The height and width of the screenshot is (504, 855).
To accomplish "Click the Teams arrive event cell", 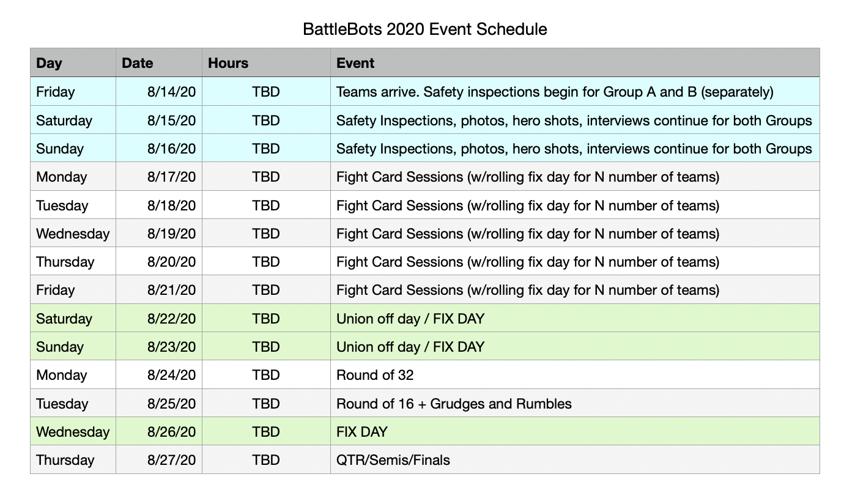I will [x=575, y=92].
